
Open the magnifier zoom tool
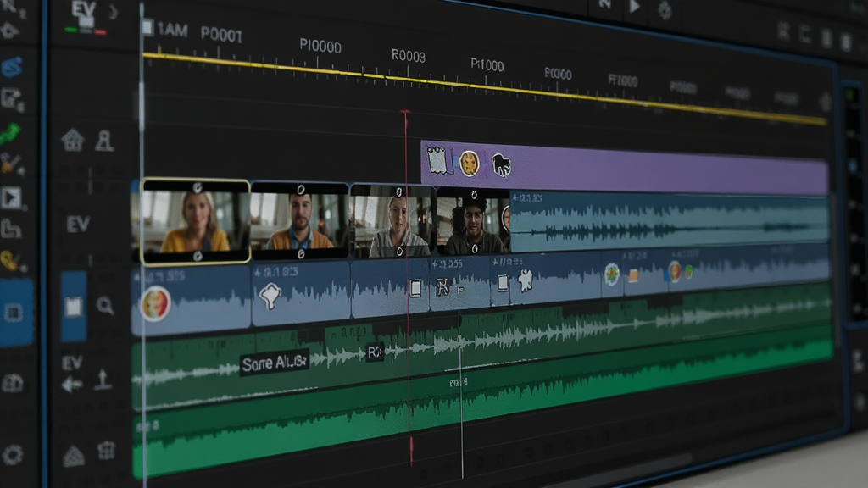click(104, 305)
